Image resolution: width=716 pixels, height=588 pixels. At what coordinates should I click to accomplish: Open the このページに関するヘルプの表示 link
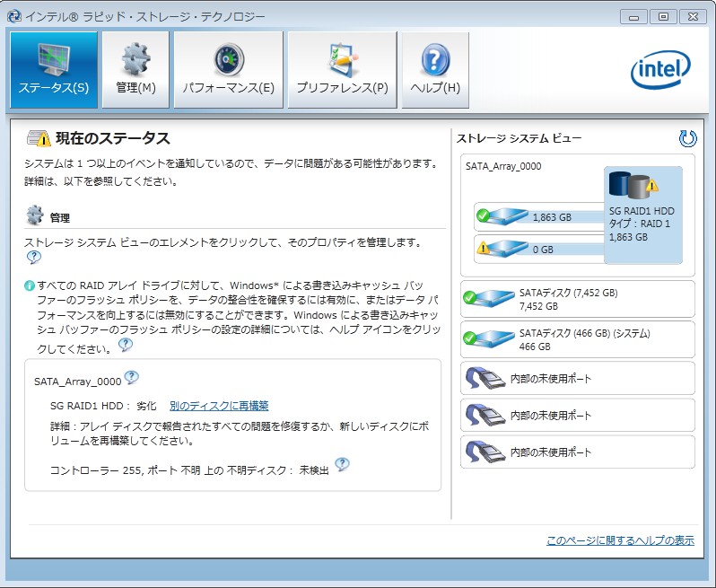tap(620, 540)
